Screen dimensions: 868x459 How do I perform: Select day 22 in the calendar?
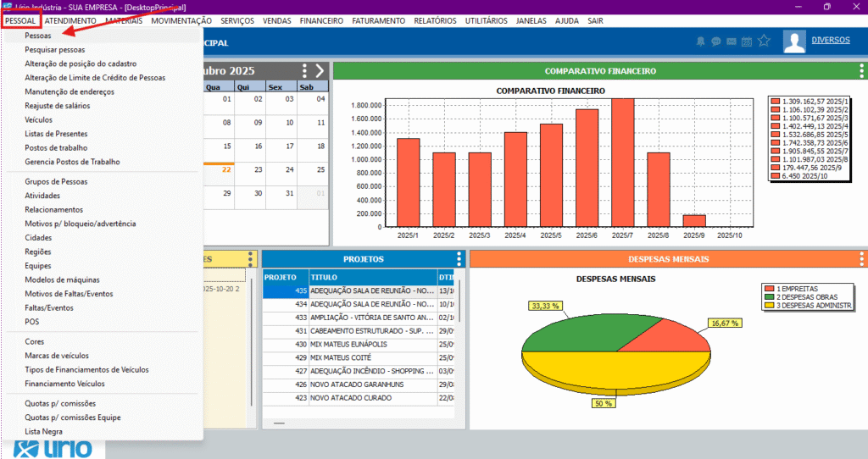226,169
